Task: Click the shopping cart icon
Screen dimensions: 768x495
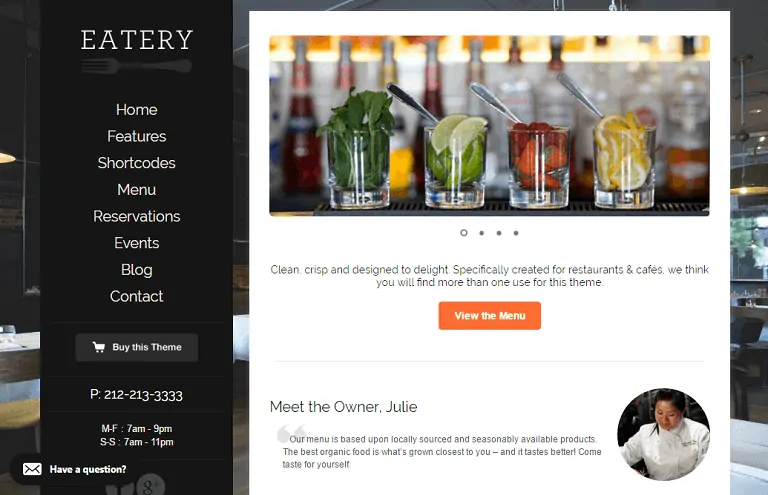Action: point(98,347)
